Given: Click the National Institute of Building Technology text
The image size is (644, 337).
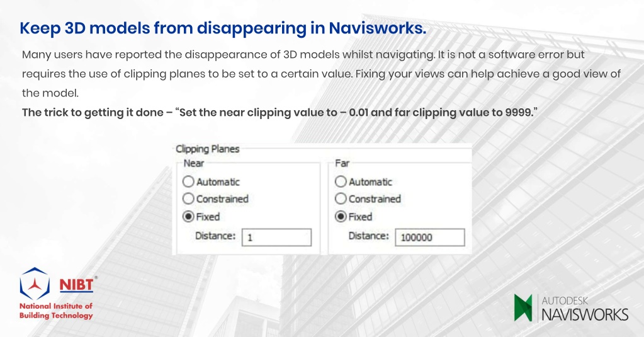Looking at the screenshot, I should point(56,311).
